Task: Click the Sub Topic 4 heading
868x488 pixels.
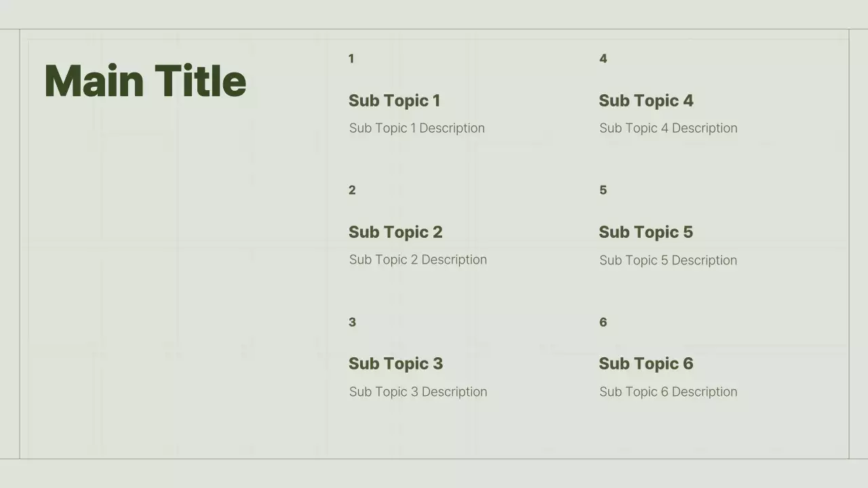Action: click(x=646, y=101)
